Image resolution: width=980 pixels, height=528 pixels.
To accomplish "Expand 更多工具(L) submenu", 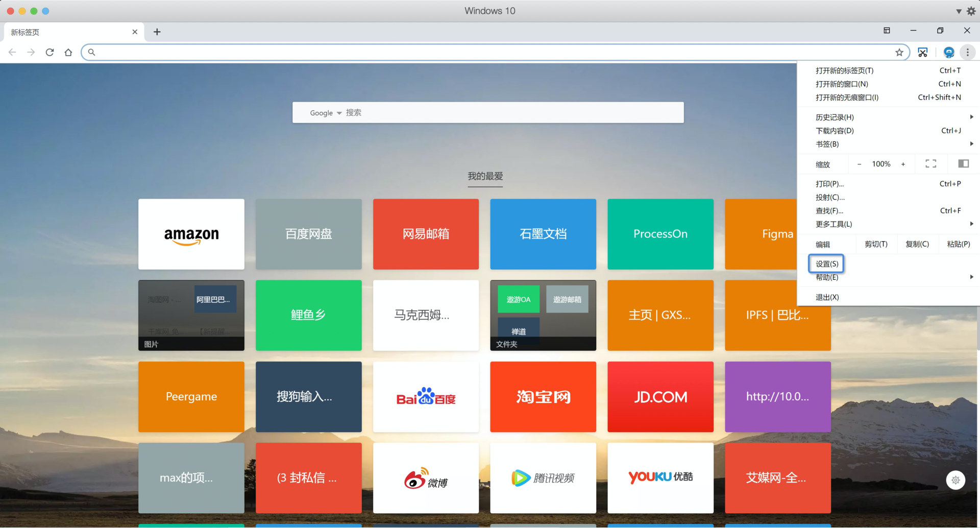I will [x=888, y=224].
